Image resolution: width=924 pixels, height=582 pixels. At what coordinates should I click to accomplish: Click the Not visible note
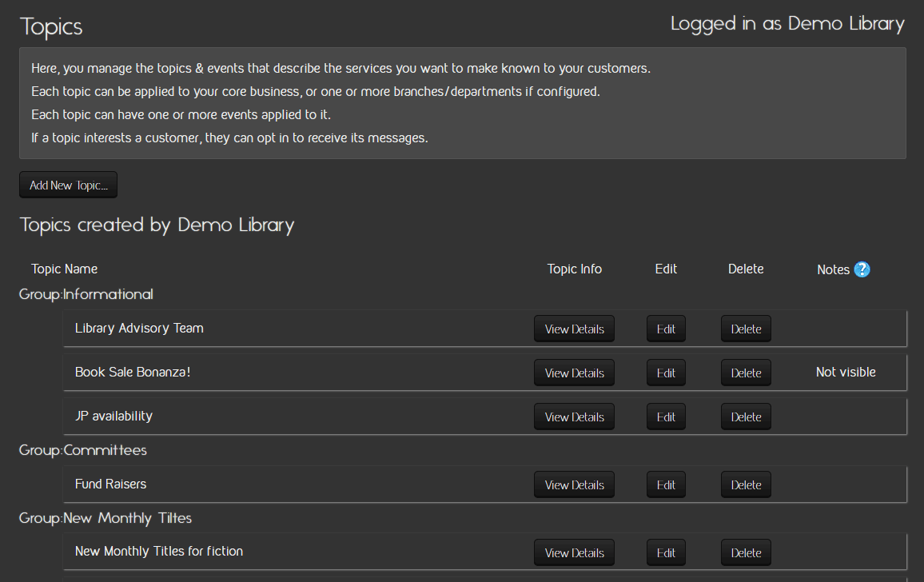coord(846,372)
